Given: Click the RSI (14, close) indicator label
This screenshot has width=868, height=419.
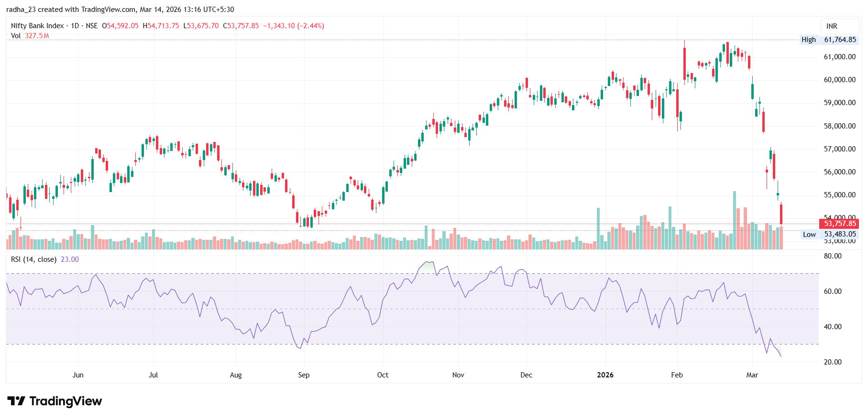Looking at the screenshot, I should coord(34,259).
